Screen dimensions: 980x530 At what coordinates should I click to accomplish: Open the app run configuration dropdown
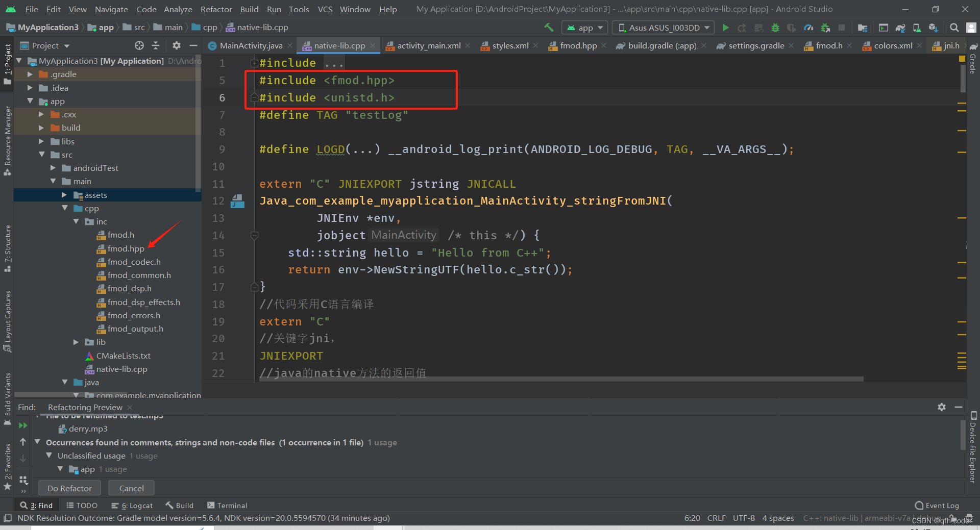(584, 28)
